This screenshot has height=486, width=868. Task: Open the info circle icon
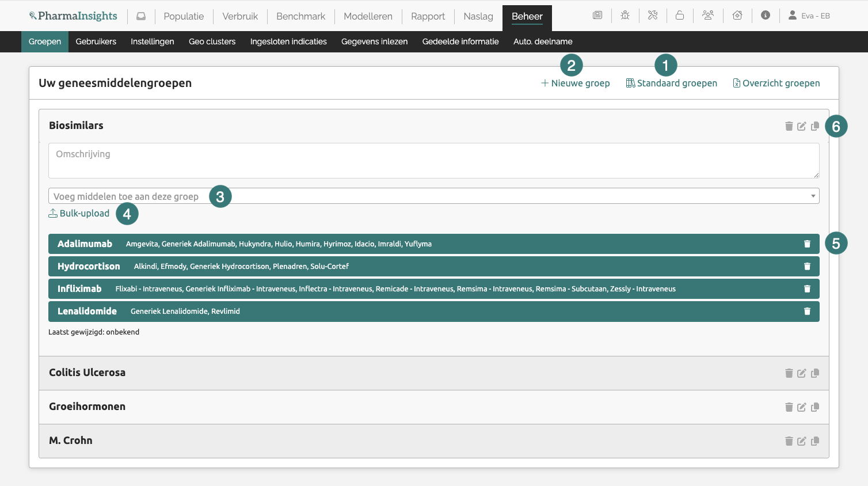766,16
